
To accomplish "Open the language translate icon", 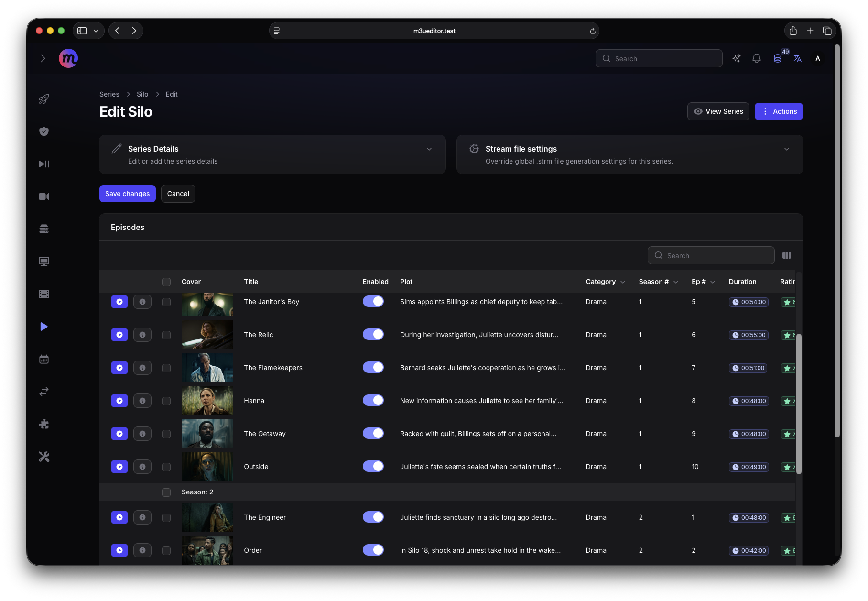I will point(798,58).
